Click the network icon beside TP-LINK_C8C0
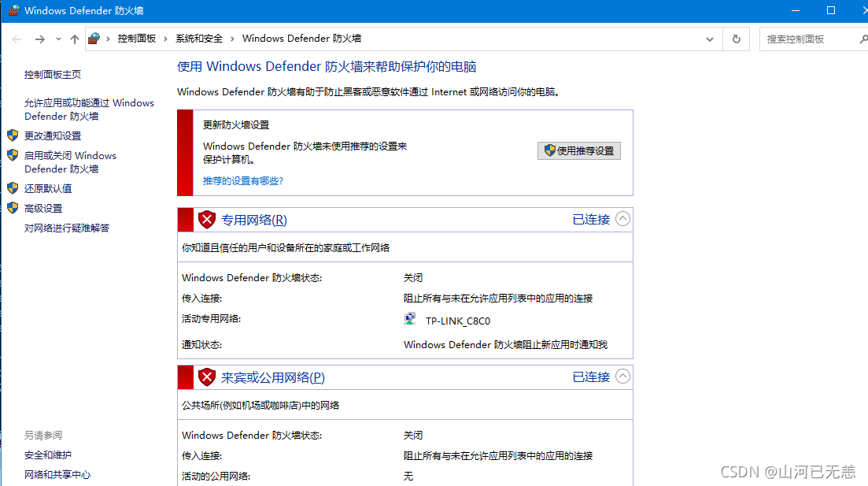Viewport: 868px width, 486px height. 410,319
